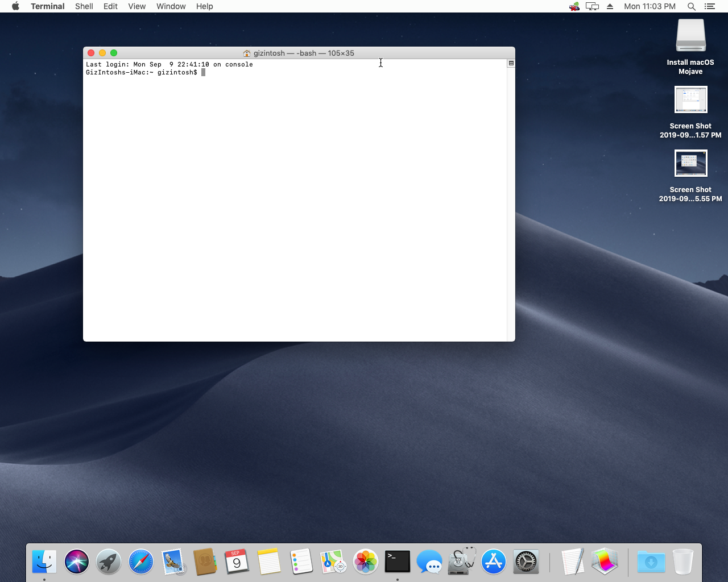This screenshot has height=582, width=728.
Task: Open Notification Center list icon
Action: coord(710,6)
